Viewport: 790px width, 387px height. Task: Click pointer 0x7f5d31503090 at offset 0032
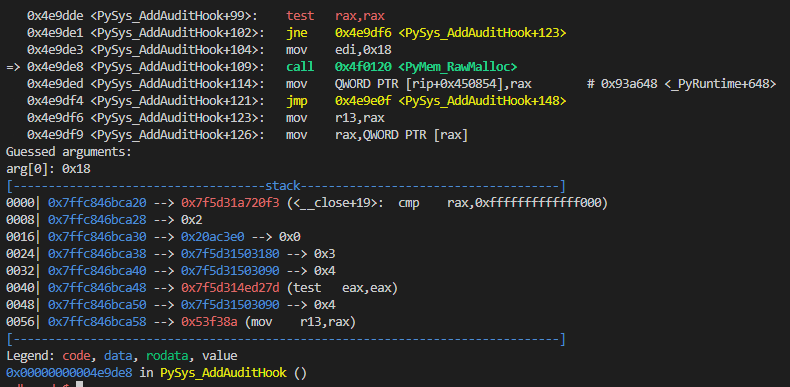[x=230, y=271]
